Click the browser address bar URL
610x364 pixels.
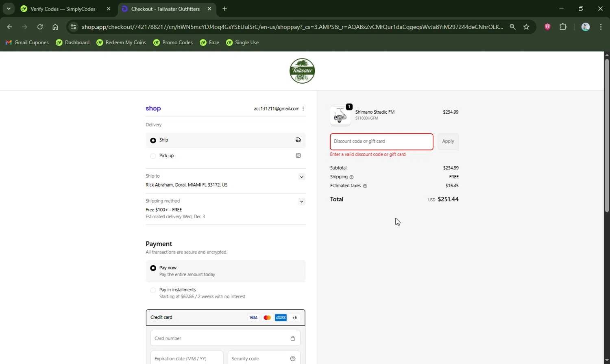292,27
